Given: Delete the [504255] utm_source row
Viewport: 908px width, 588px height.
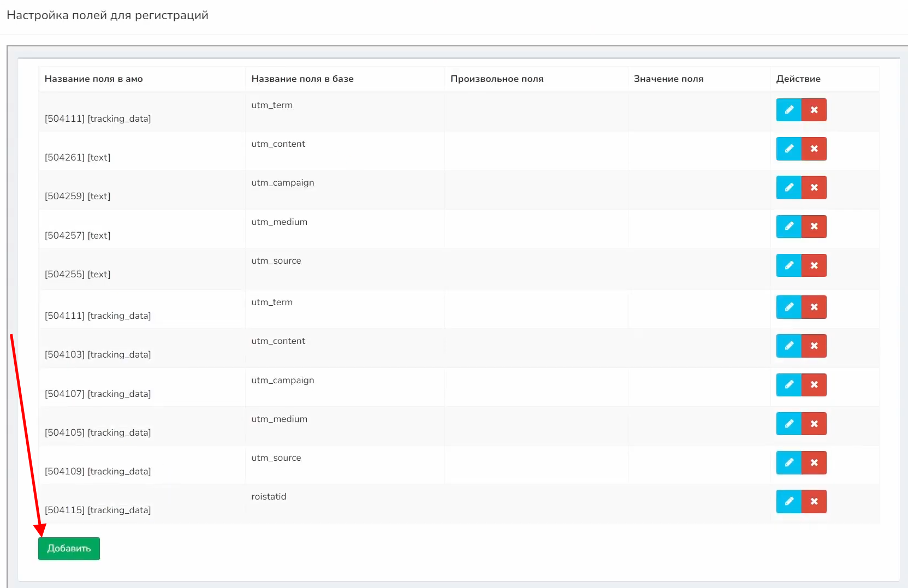Looking at the screenshot, I should [x=814, y=265].
